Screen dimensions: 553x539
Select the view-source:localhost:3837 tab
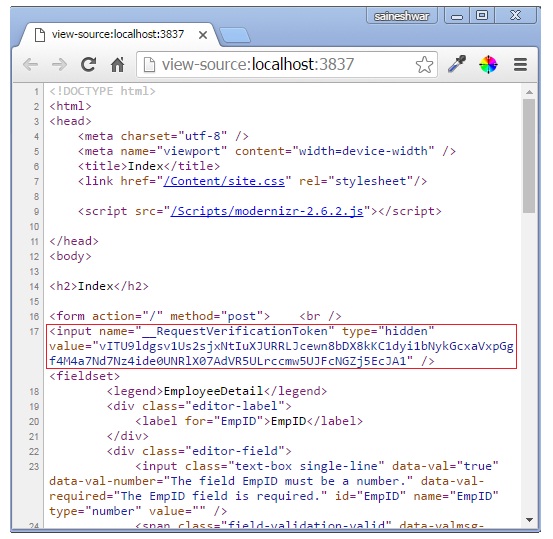(x=118, y=35)
